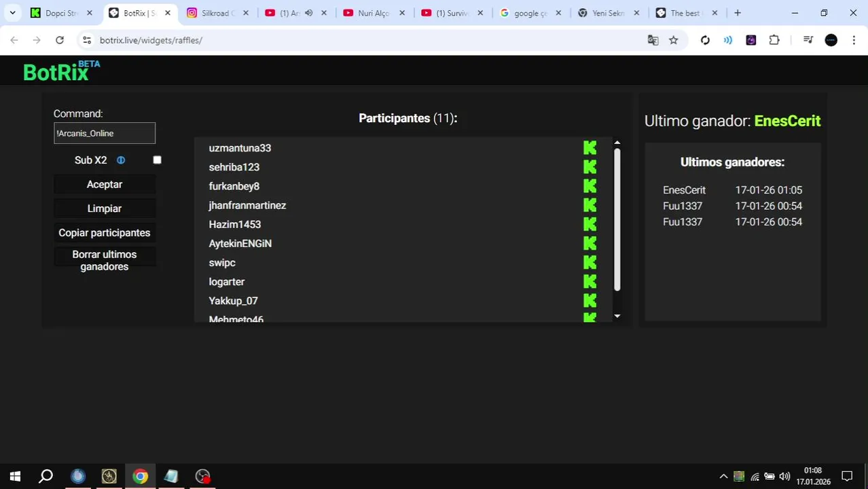This screenshot has height=489, width=868.
Task: Select participant Yakkup_07
Action: tap(233, 300)
